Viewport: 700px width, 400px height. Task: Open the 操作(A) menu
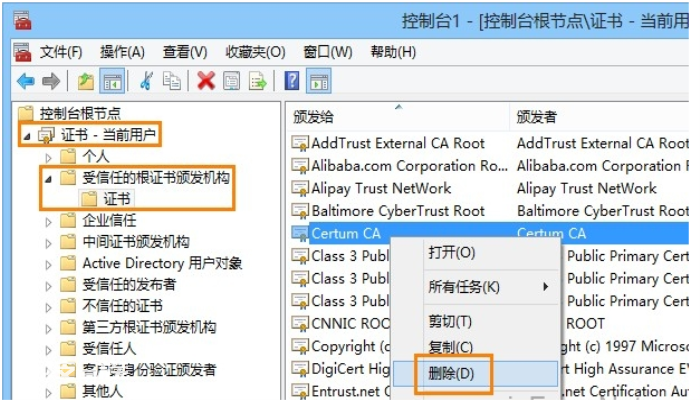point(122,52)
